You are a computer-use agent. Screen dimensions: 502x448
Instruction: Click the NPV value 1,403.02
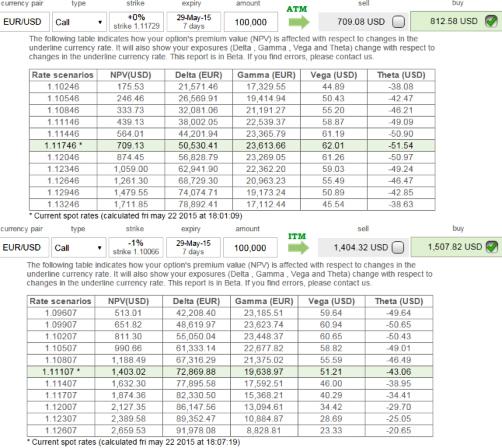[129, 372]
